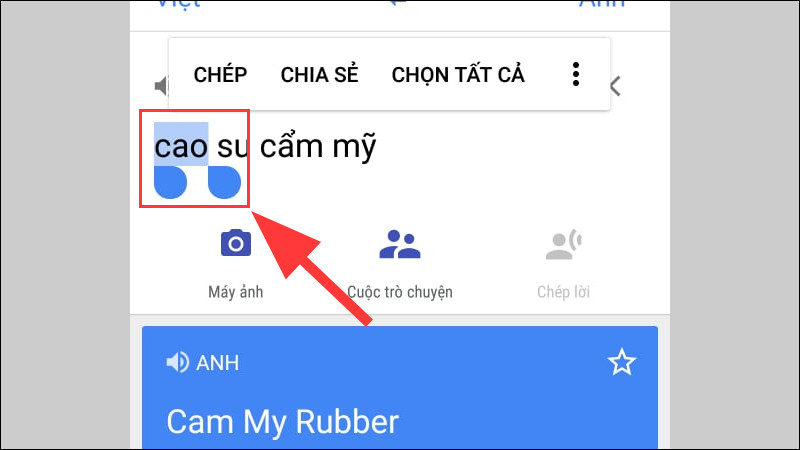
Task: Tap the word "cẩm" in the source text
Action: [291, 146]
